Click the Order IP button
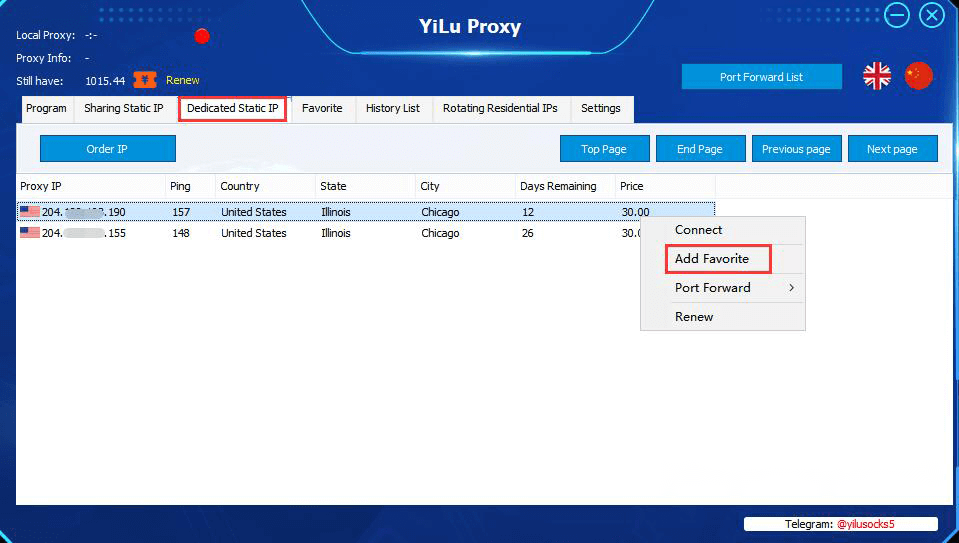The height and width of the screenshot is (543, 959). coord(108,149)
